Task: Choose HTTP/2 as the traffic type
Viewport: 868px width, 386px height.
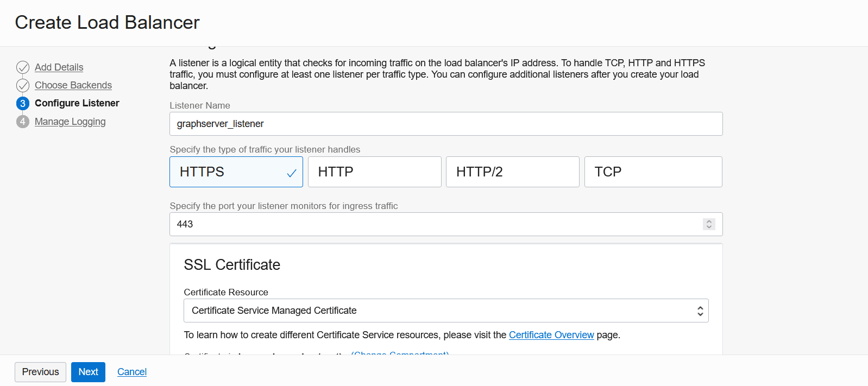Action: pos(512,172)
